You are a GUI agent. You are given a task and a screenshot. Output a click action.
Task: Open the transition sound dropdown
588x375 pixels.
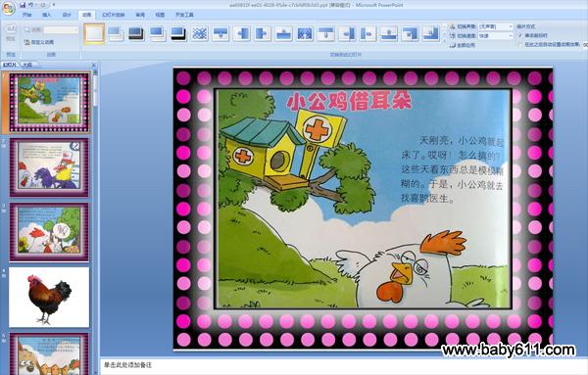[495, 26]
